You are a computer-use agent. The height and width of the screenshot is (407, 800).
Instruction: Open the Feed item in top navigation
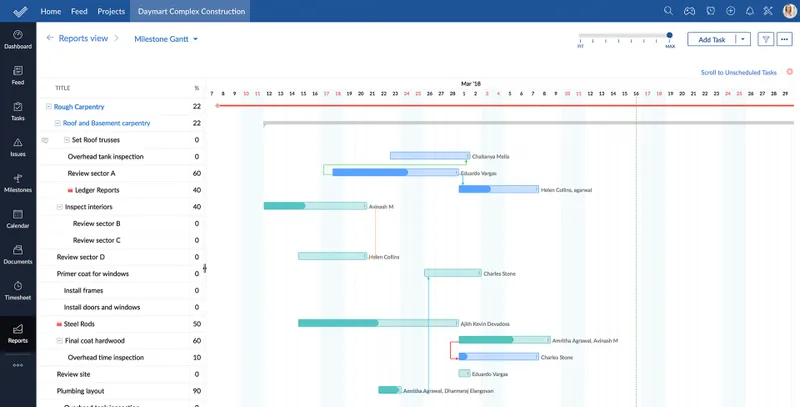point(79,11)
